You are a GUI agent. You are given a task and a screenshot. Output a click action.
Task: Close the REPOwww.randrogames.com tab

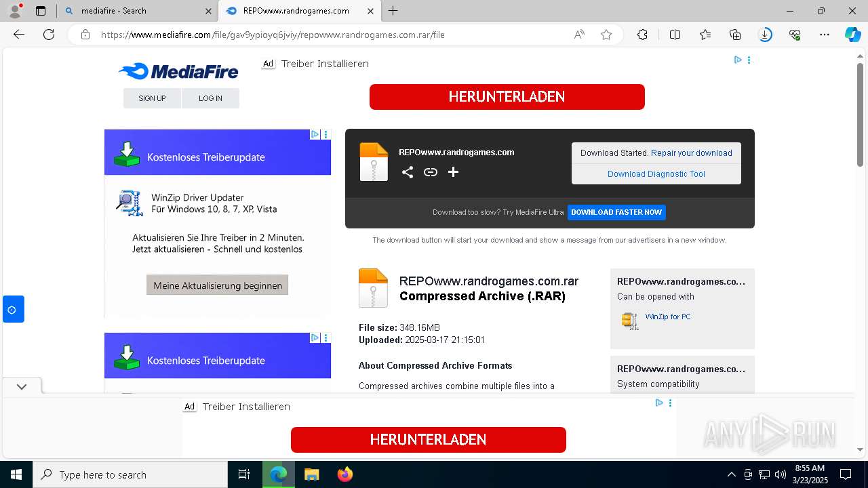click(x=370, y=11)
